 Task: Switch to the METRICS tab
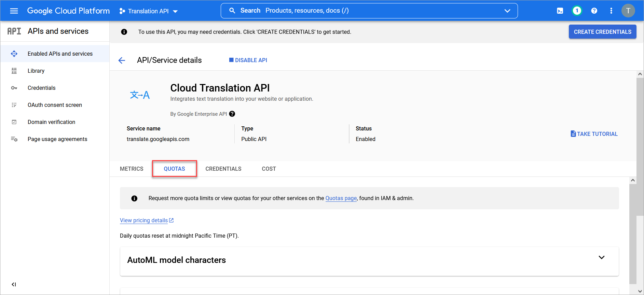click(x=132, y=169)
